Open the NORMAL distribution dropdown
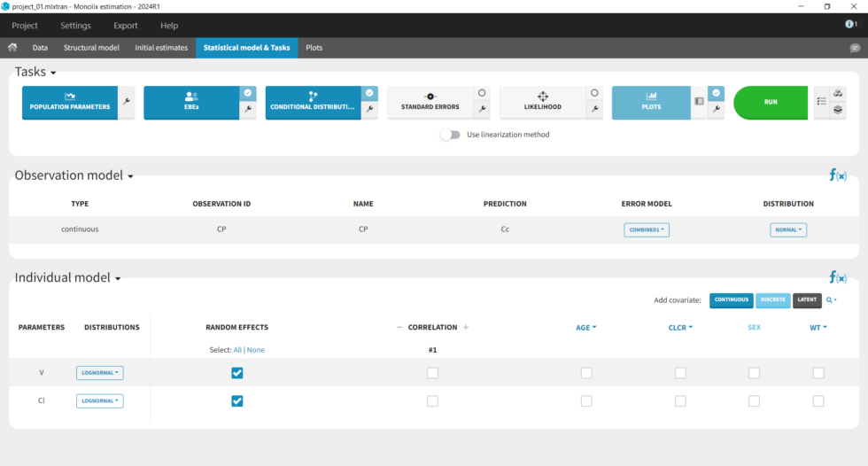 [x=788, y=229]
